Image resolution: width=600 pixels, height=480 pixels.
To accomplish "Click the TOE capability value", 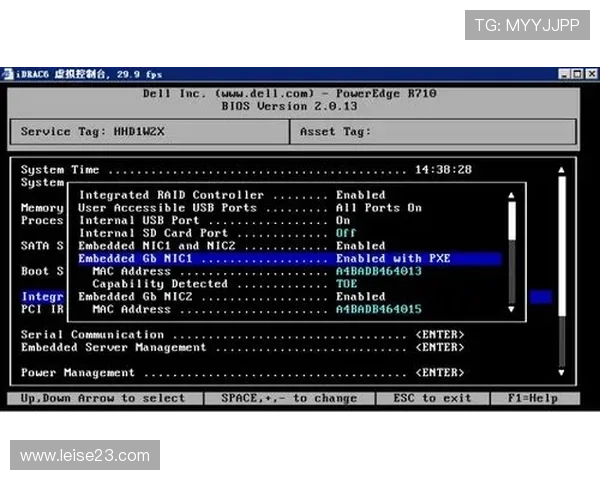I will click(x=346, y=284).
